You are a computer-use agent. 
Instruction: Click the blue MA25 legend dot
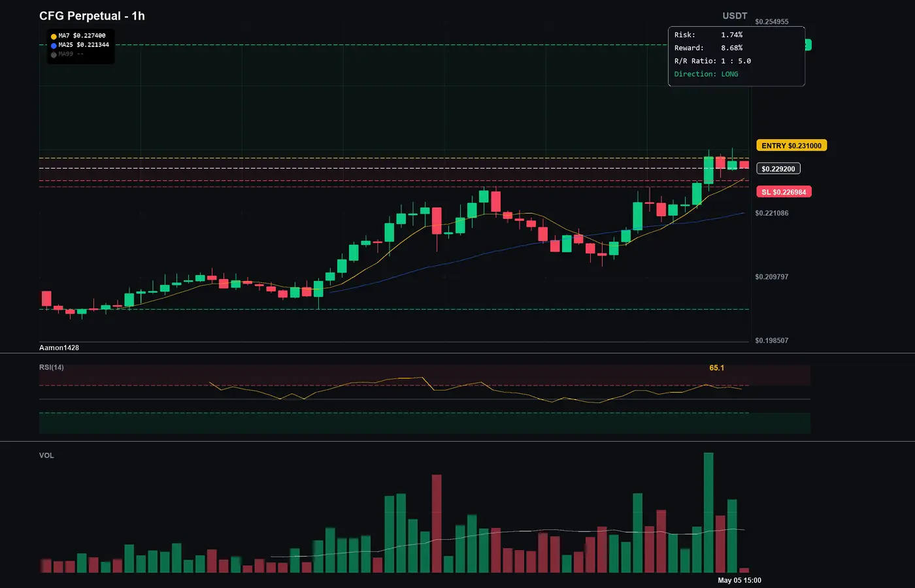54,46
